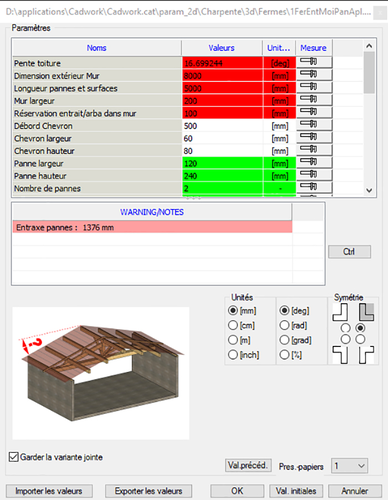Click the measure icon for Mur largeur
388x500 pixels.
click(x=314, y=100)
